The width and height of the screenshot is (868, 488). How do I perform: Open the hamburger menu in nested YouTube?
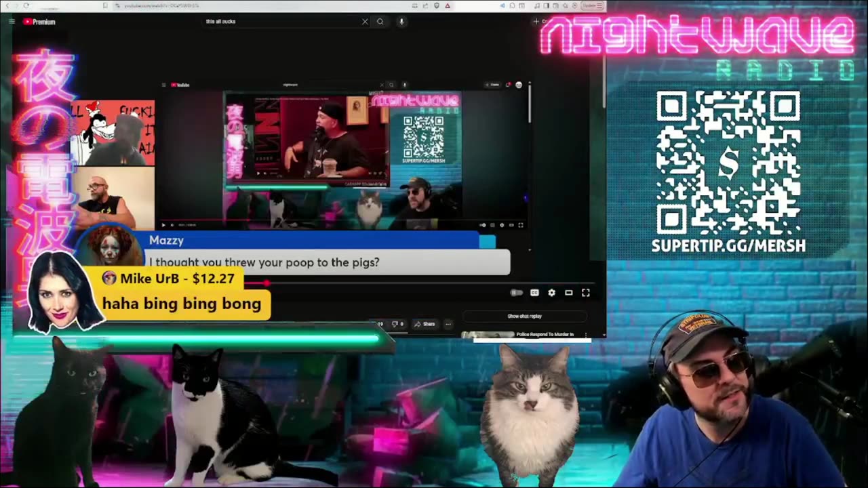point(163,85)
